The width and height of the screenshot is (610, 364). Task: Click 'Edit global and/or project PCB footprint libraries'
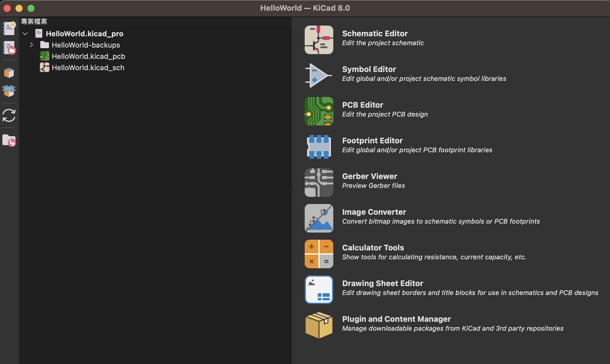tap(417, 150)
